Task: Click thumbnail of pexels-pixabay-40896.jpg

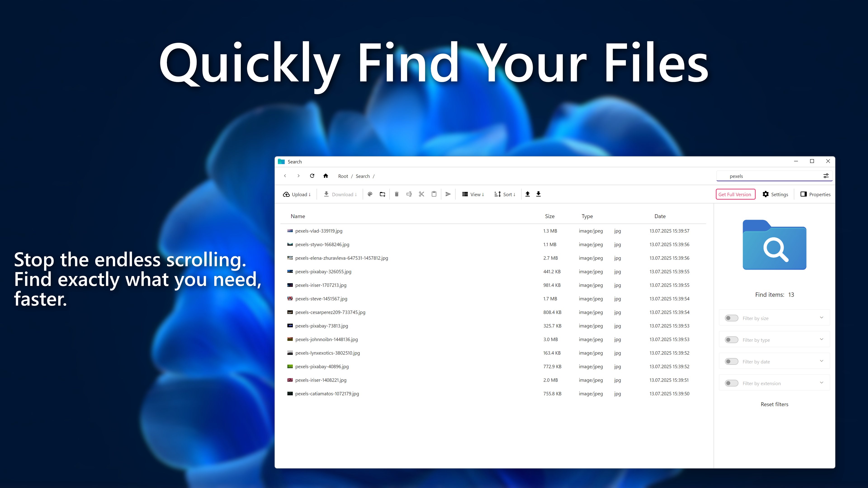Action: (x=290, y=366)
